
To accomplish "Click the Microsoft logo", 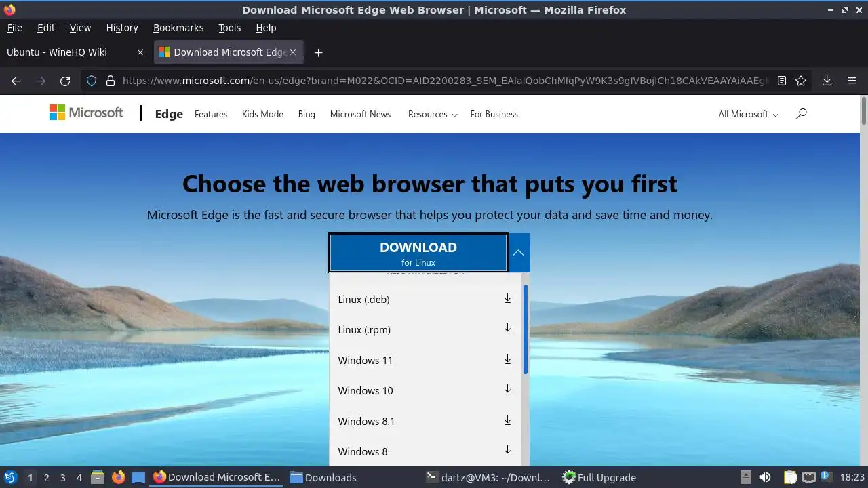I will tap(86, 113).
